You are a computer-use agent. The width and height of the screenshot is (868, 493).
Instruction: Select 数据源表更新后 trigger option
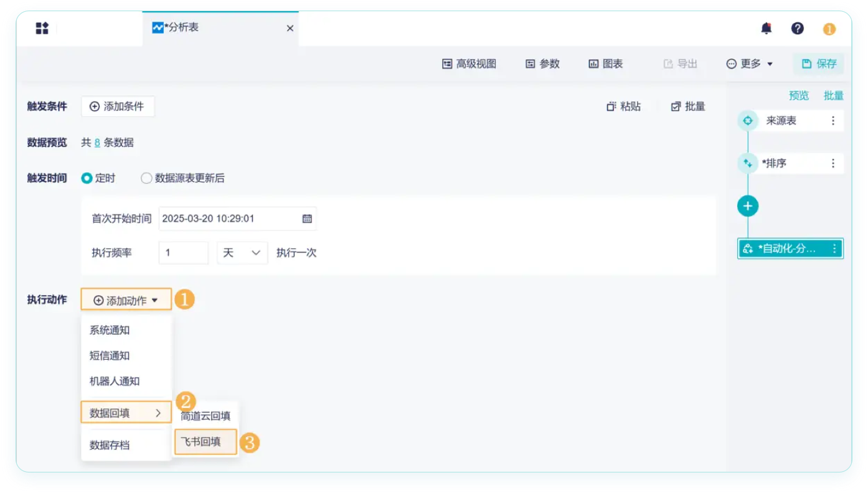[x=146, y=178]
